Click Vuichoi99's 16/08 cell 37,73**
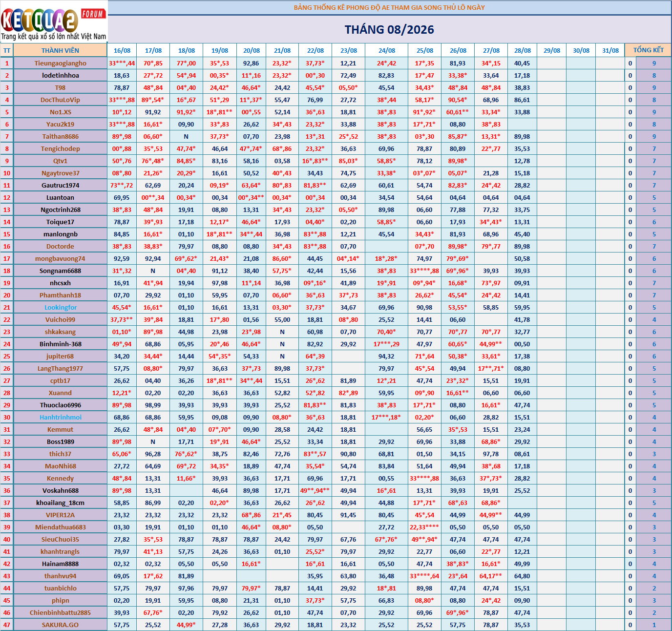The height and width of the screenshot is (631, 672). pos(122,319)
